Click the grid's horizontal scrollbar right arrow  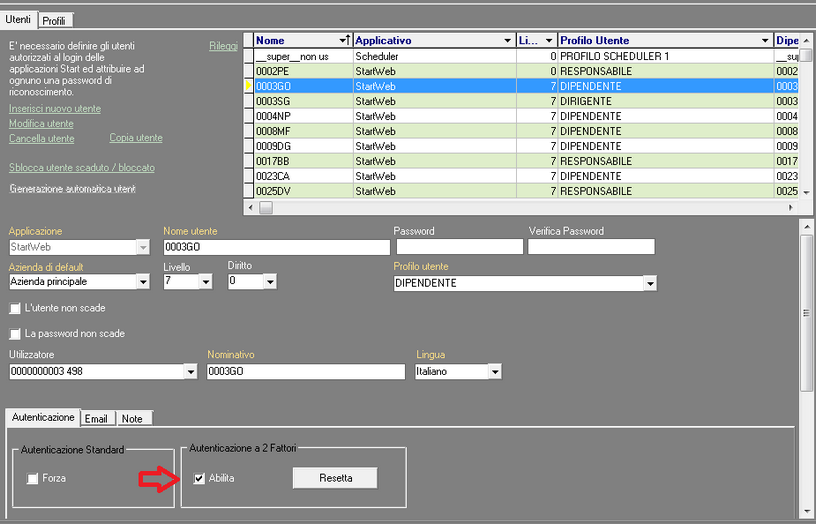click(791, 207)
